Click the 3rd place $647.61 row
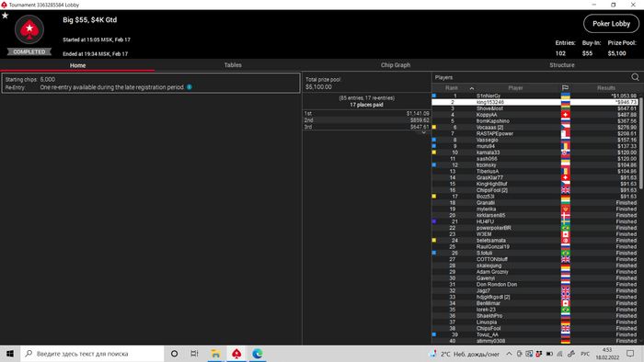 point(367,127)
